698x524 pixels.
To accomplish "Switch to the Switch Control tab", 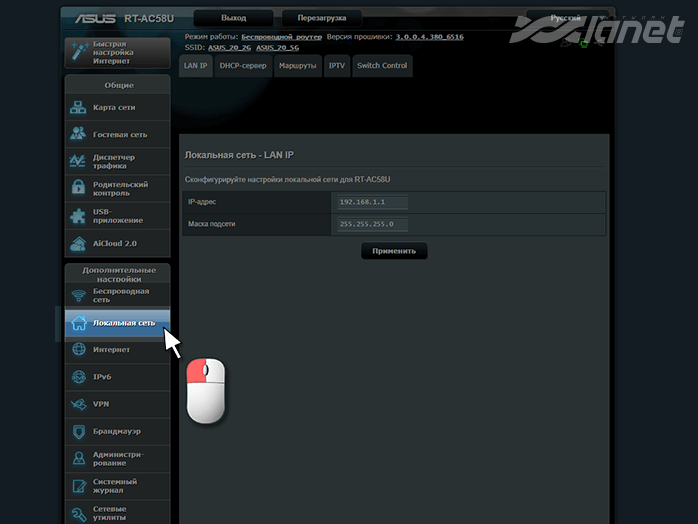I will tap(381, 66).
